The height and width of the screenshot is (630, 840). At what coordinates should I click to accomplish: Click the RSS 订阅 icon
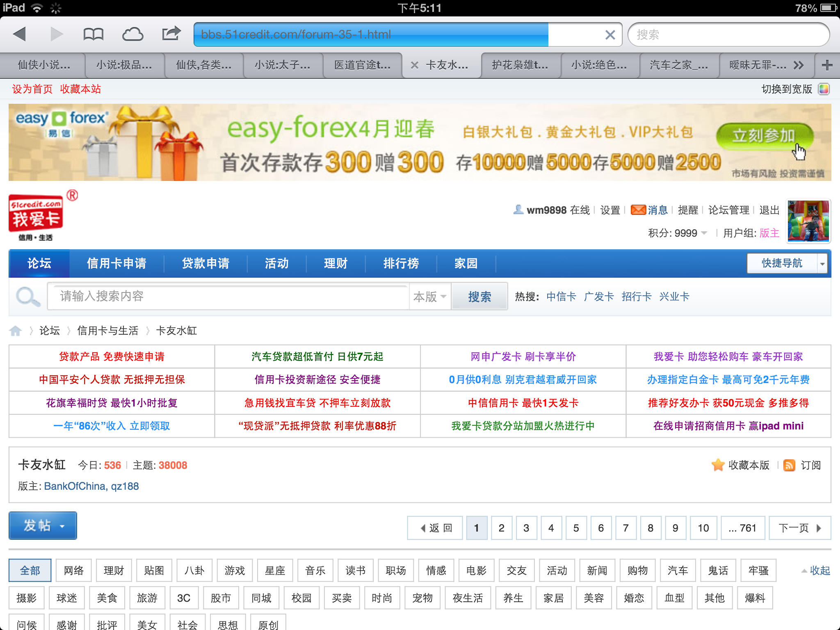[789, 465]
